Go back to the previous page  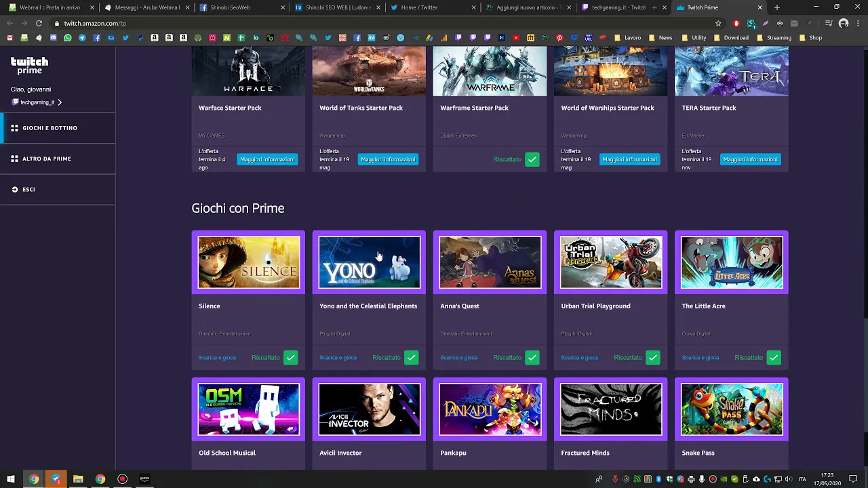pos(9,23)
